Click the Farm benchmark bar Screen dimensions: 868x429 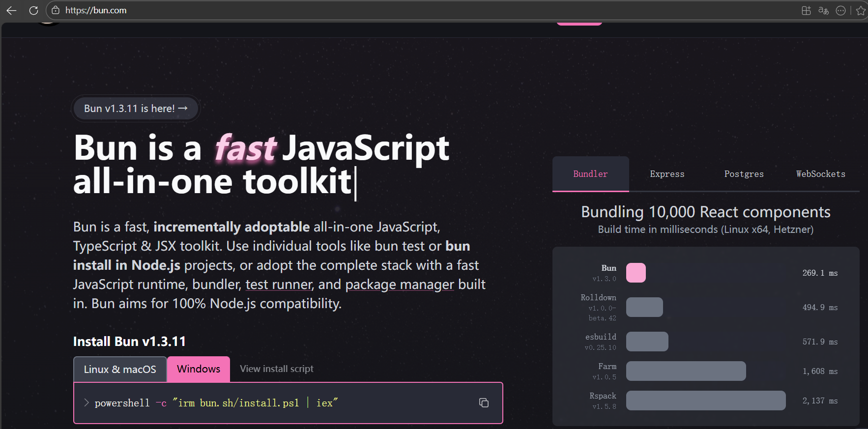tap(686, 371)
